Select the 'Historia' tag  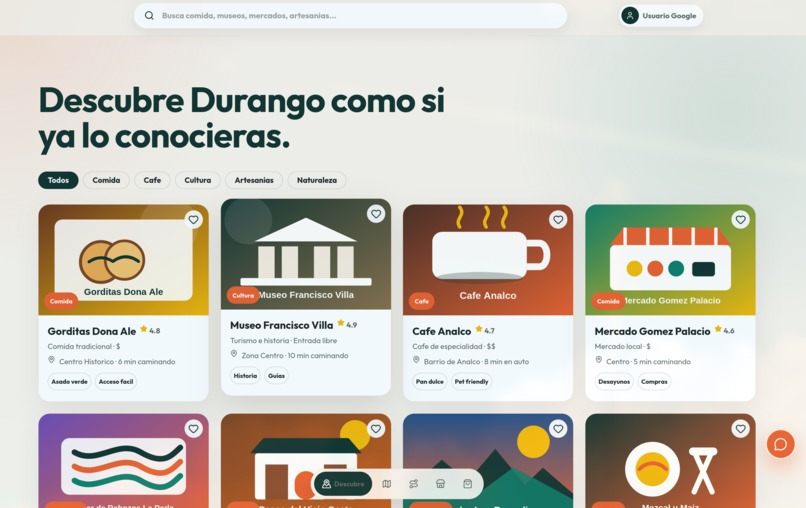point(245,375)
